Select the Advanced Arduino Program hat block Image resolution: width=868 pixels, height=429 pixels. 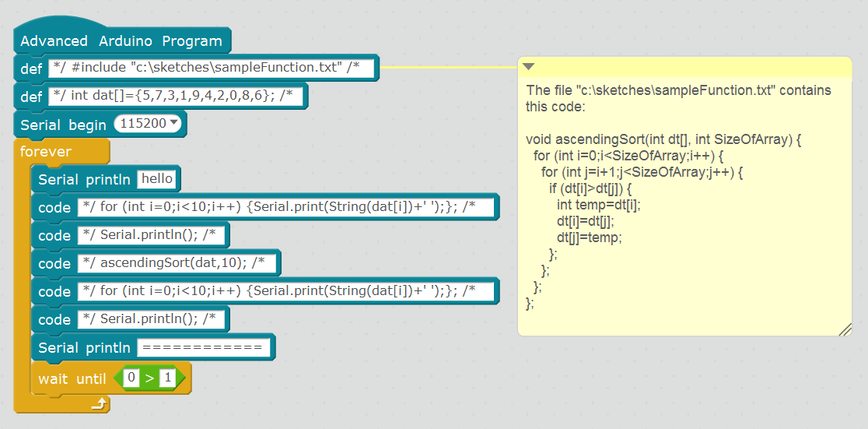[121, 41]
